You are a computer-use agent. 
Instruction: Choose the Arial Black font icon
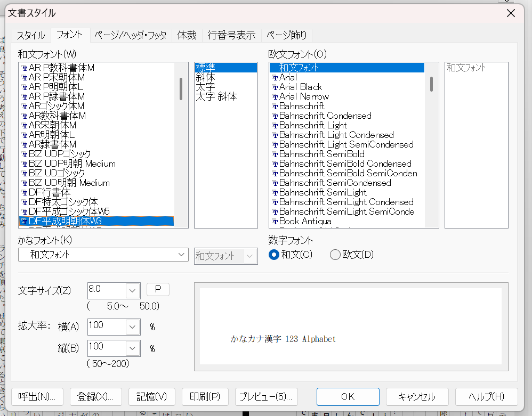[275, 87]
